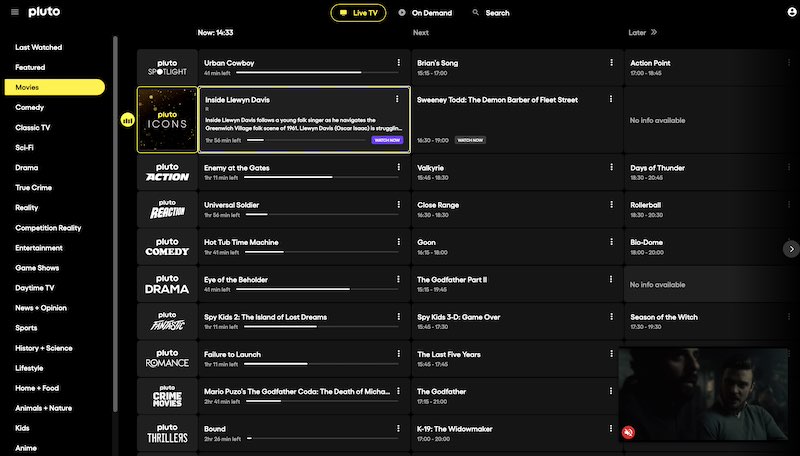
Task: Open options menu for Goon
Action: click(x=611, y=241)
